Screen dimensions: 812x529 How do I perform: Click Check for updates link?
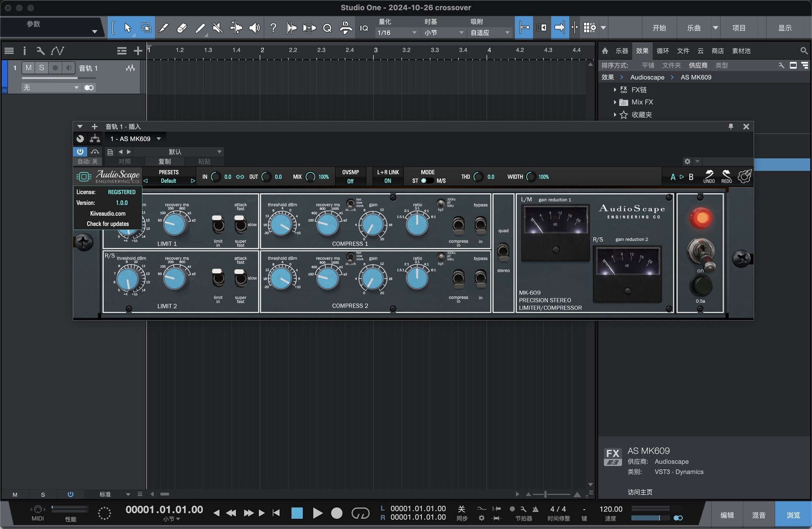coord(108,224)
